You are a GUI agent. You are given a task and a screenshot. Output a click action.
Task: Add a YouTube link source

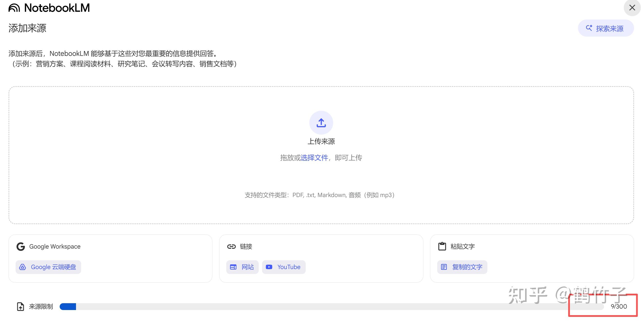284,267
